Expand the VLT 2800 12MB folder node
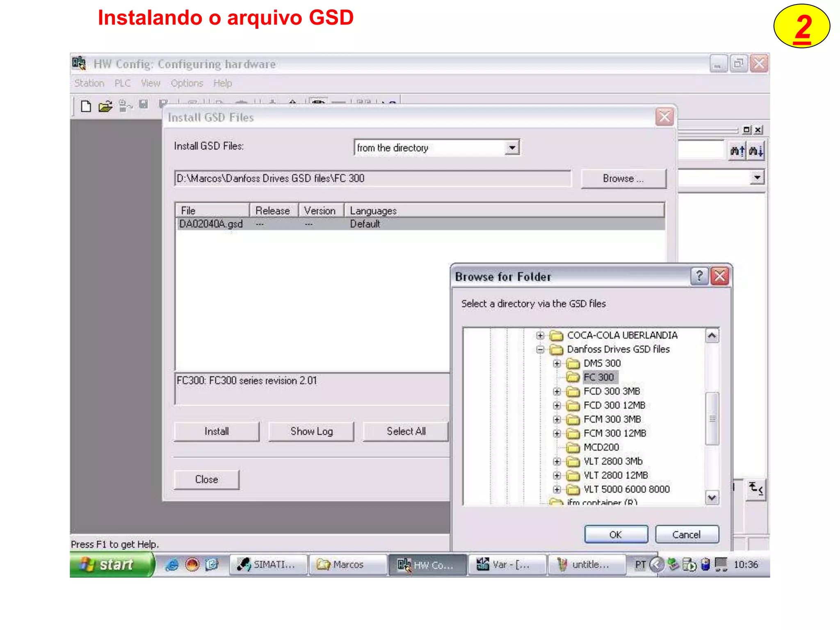 point(557,475)
